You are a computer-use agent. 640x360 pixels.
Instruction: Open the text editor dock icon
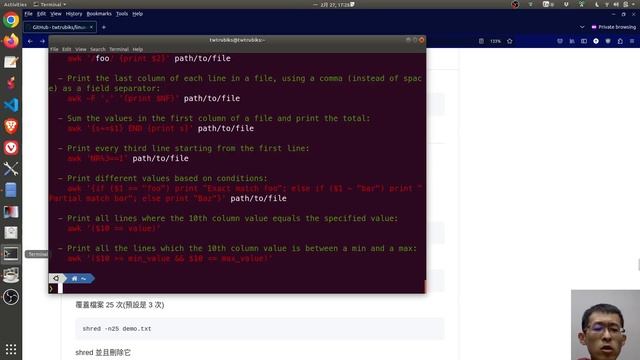pos(11,62)
